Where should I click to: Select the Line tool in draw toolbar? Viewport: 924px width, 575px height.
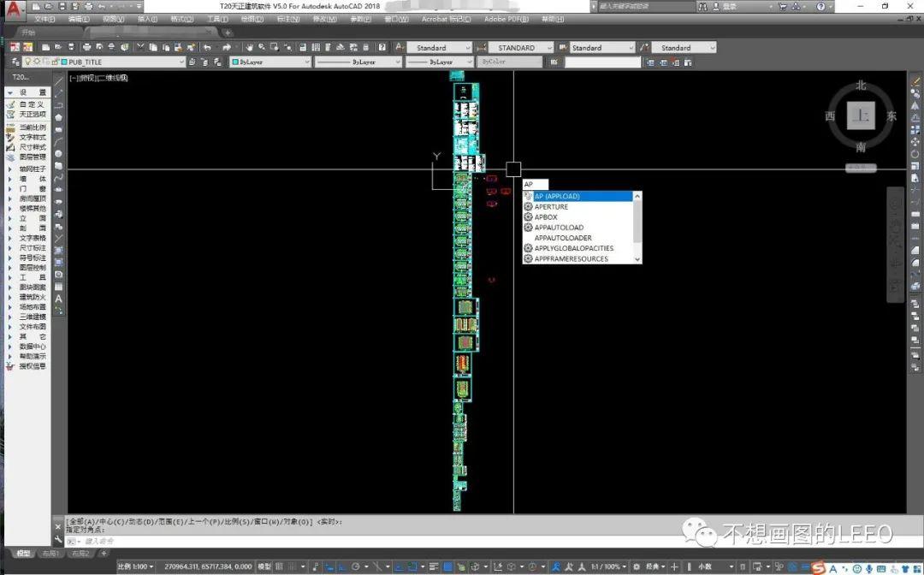click(59, 81)
